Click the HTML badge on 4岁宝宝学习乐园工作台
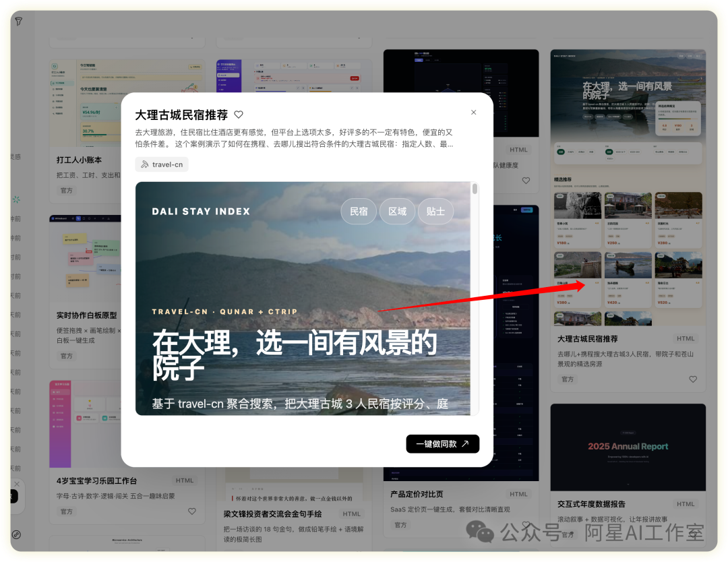The image size is (728, 562). [x=185, y=480]
